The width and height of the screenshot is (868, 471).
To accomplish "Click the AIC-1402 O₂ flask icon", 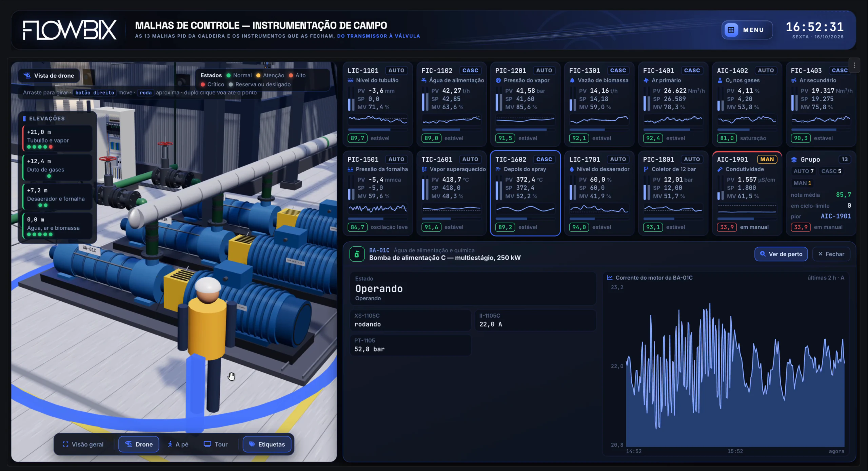I will pos(720,80).
